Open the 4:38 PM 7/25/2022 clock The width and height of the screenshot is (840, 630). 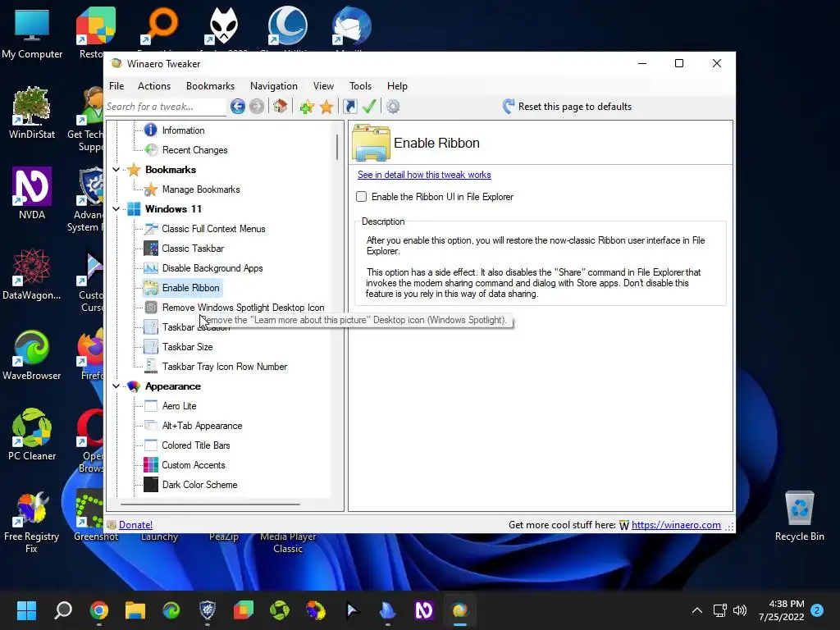tap(781, 610)
